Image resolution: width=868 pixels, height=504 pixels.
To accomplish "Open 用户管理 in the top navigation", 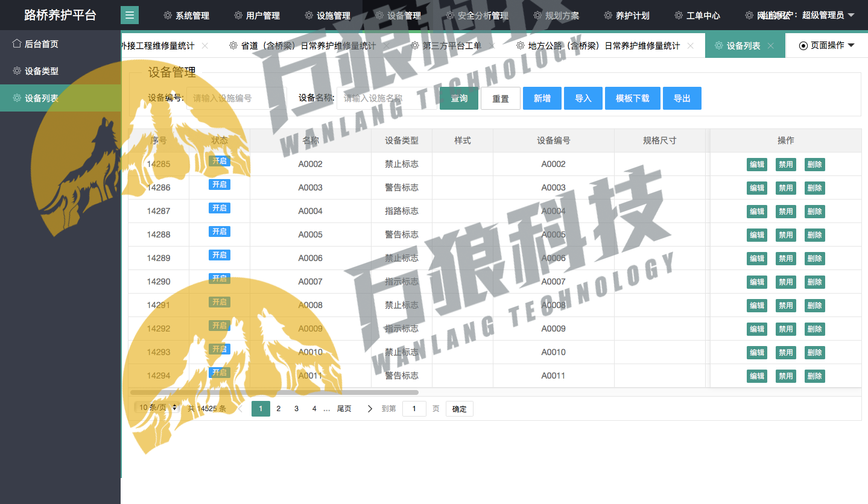I will pos(257,16).
